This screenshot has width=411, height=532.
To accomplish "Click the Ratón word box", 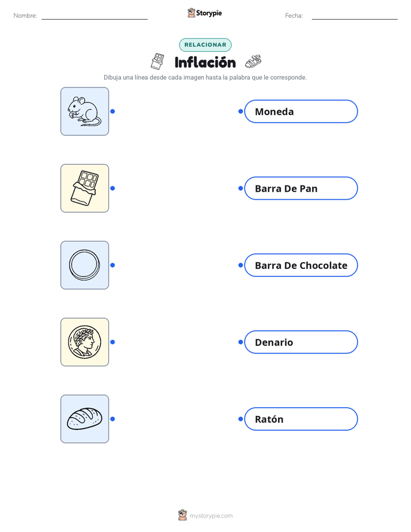I will 301,419.
